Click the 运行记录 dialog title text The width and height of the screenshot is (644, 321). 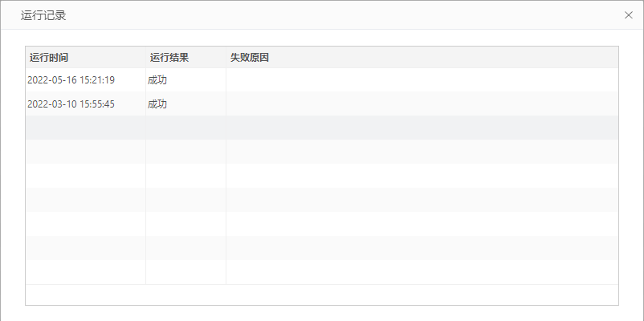(43, 15)
